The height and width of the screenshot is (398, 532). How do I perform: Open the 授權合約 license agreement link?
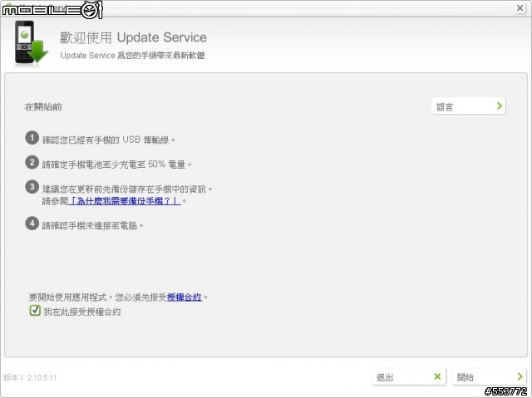(x=185, y=297)
